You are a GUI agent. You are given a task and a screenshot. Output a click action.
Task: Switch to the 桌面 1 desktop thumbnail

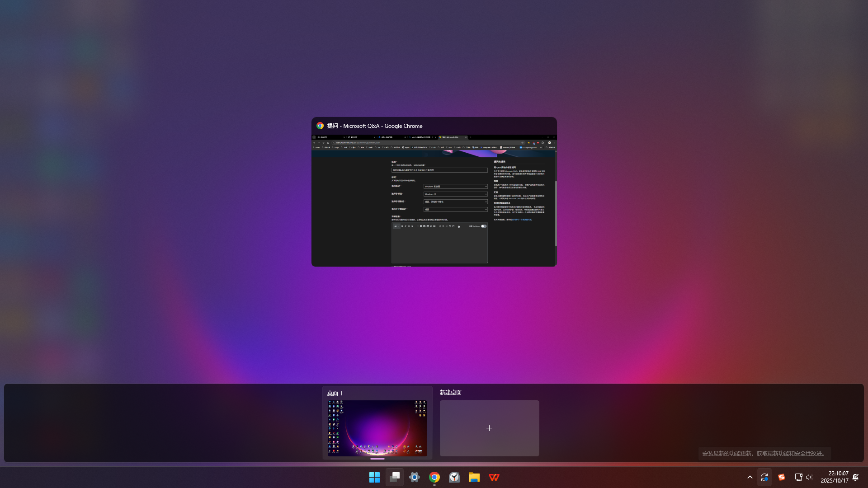pos(377,428)
